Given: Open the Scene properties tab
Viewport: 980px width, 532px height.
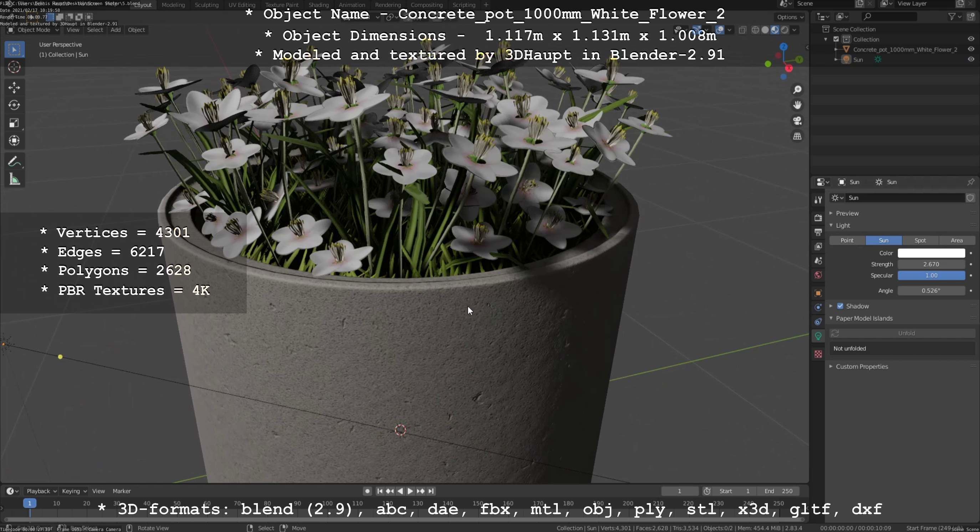Looking at the screenshot, I should pos(818,261).
